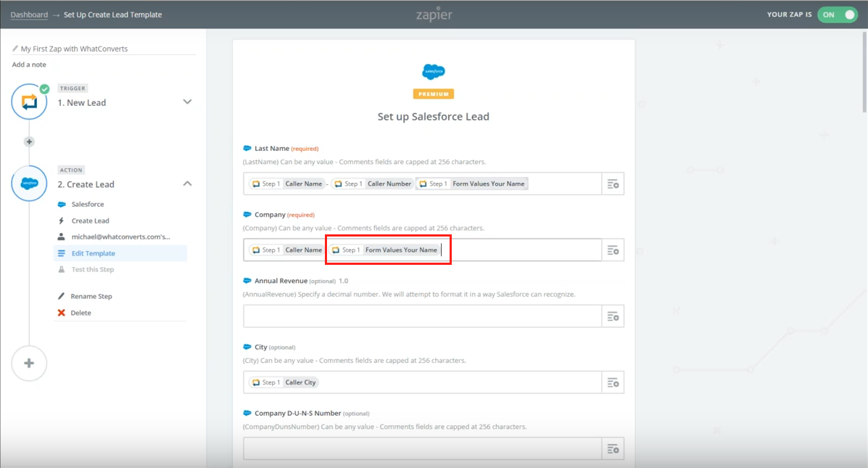This screenshot has width=868, height=468.
Task: Click the Caller Name pill in Company field
Action: tap(286, 250)
